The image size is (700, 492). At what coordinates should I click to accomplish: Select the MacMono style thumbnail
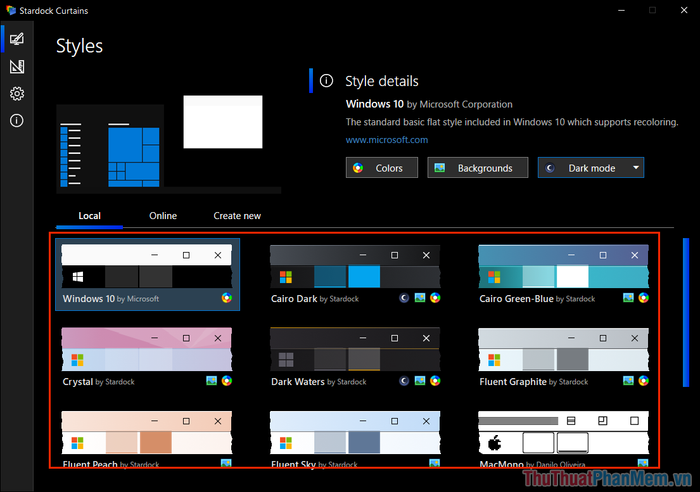coord(563,432)
